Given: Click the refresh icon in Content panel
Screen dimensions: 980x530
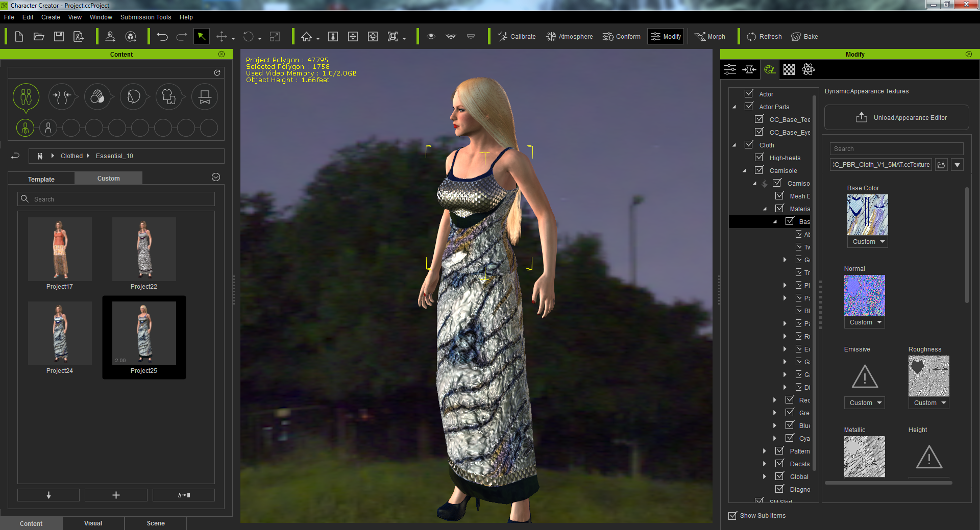Looking at the screenshot, I should (217, 73).
